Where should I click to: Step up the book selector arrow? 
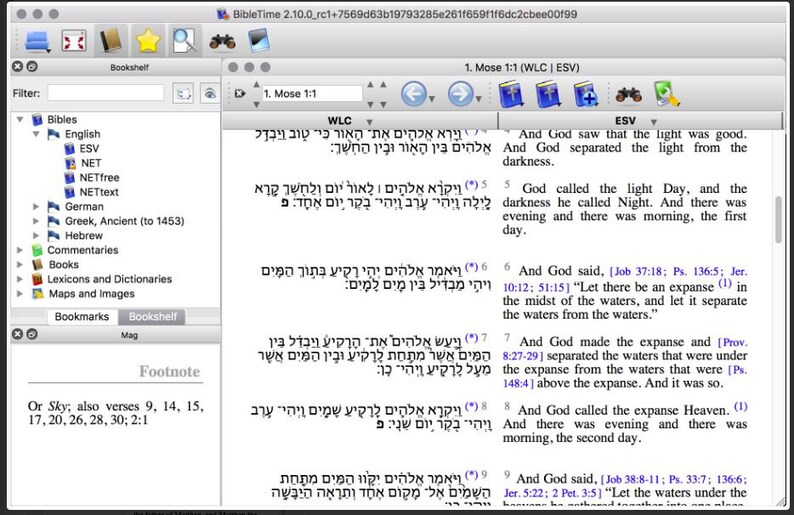(256, 84)
